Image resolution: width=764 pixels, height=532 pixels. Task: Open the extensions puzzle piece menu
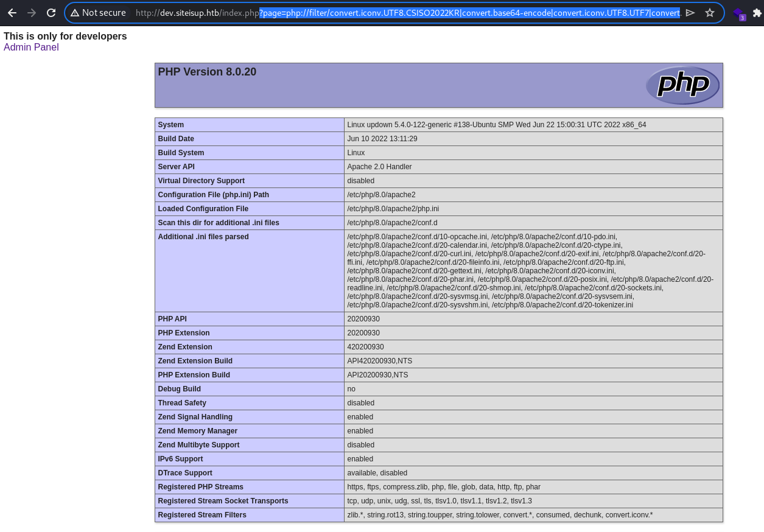pos(757,13)
